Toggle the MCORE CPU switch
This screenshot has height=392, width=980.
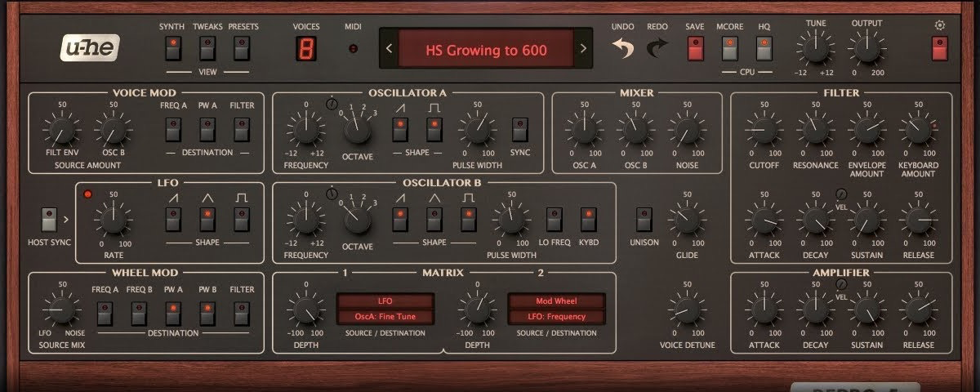click(729, 50)
